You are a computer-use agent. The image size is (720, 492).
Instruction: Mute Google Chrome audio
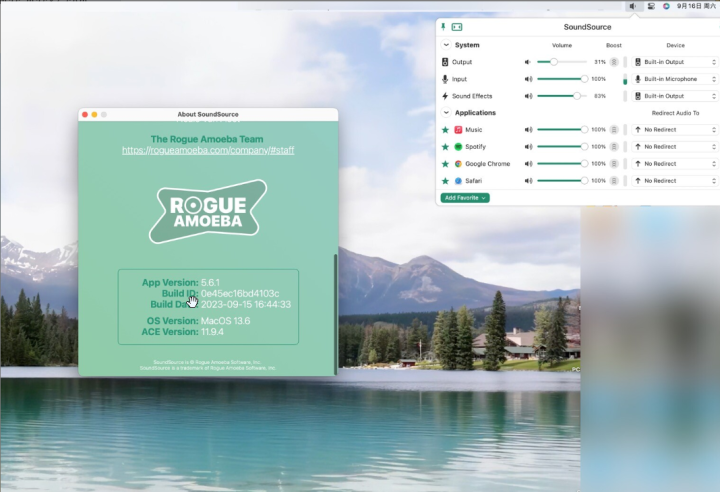[529, 164]
